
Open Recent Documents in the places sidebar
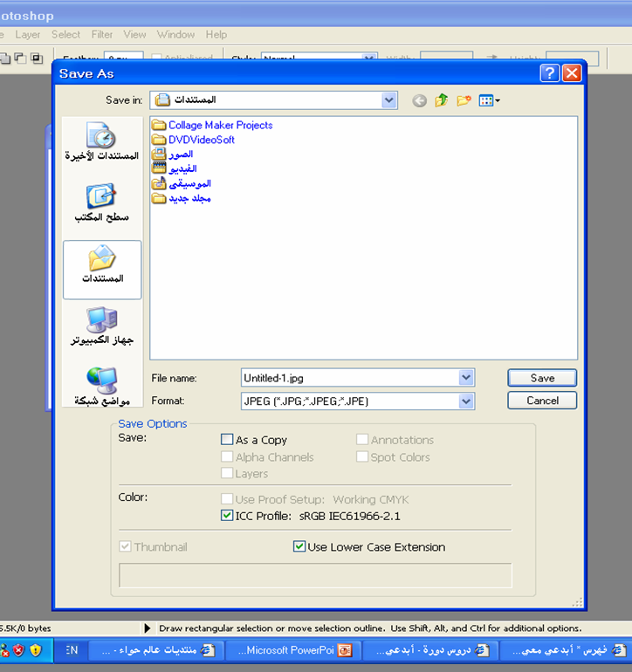[x=102, y=144]
